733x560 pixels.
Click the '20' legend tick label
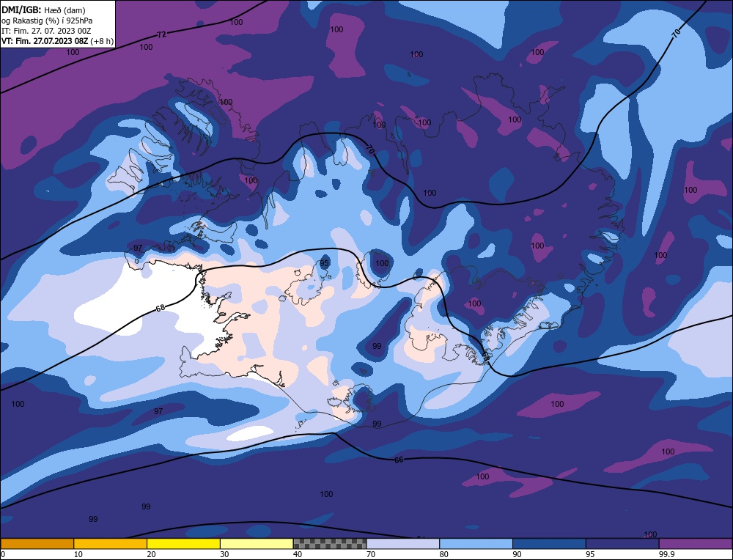[x=152, y=554]
